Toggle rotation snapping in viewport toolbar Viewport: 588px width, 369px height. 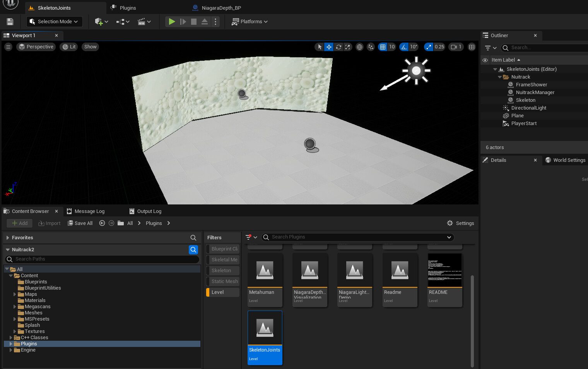pos(404,47)
